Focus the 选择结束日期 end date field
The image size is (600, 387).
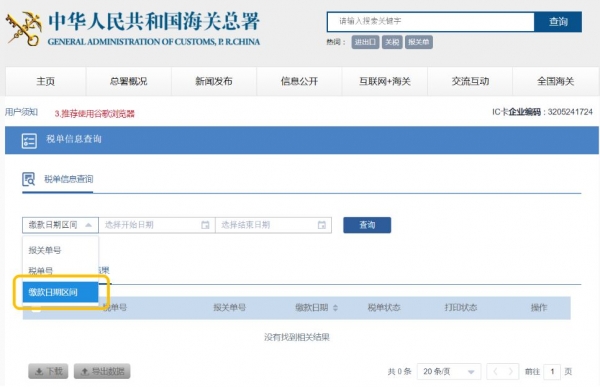click(273, 225)
